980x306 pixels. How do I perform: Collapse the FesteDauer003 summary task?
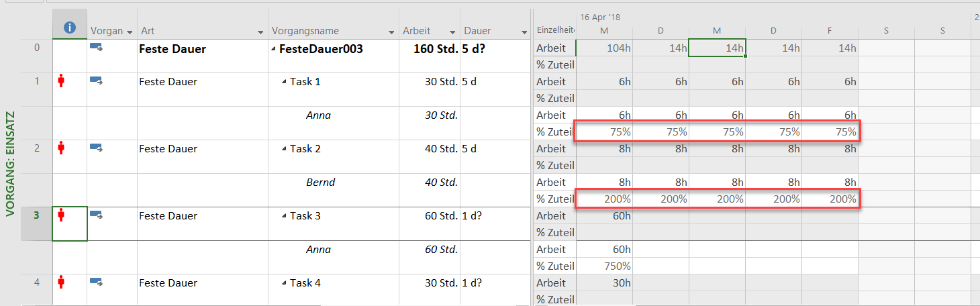pos(273,49)
